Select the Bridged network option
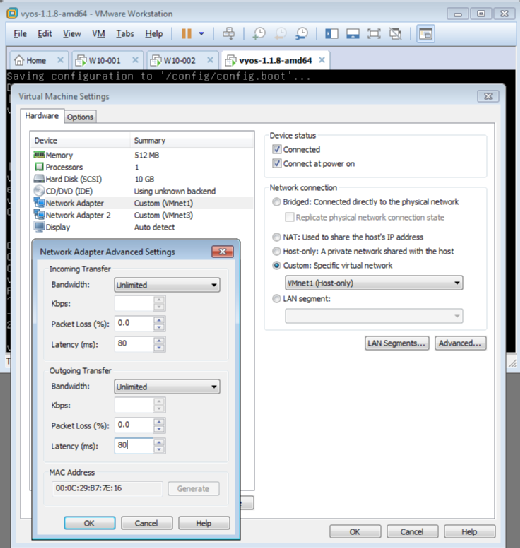The width and height of the screenshot is (520, 548). [x=276, y=202]
